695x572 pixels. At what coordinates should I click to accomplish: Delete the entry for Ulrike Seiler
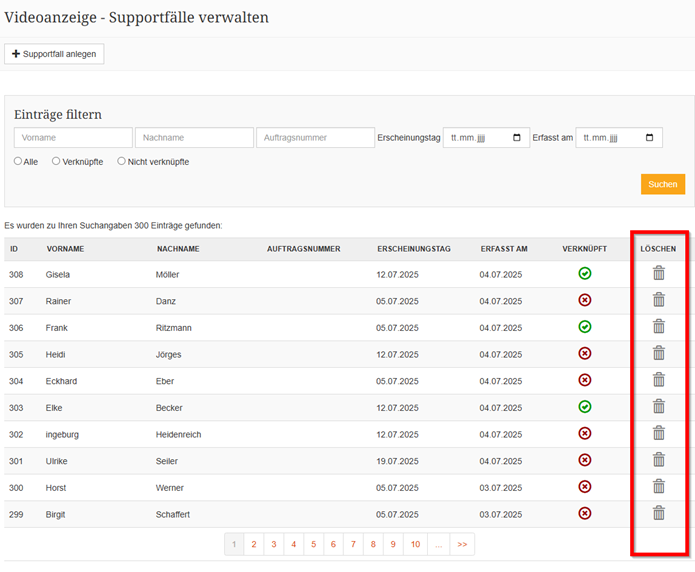[659, 459]
